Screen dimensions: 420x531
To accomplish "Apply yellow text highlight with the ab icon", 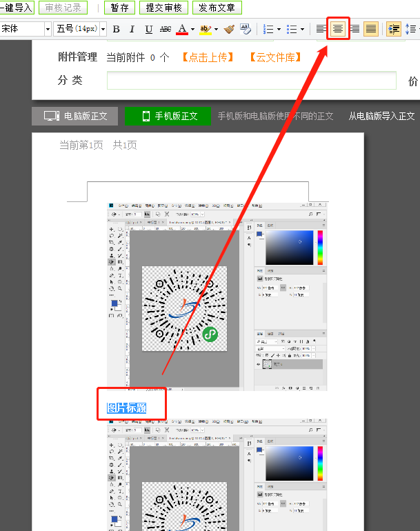I will [206, 29].
